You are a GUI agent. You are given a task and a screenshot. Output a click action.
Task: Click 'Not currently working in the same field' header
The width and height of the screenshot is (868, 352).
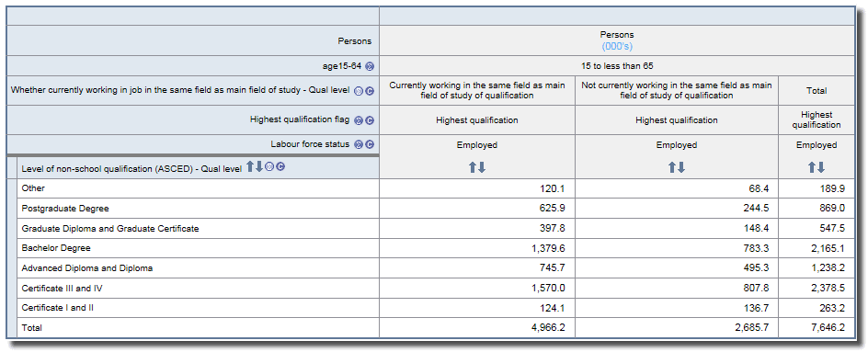pyautogui.click(x=677, y=90)
